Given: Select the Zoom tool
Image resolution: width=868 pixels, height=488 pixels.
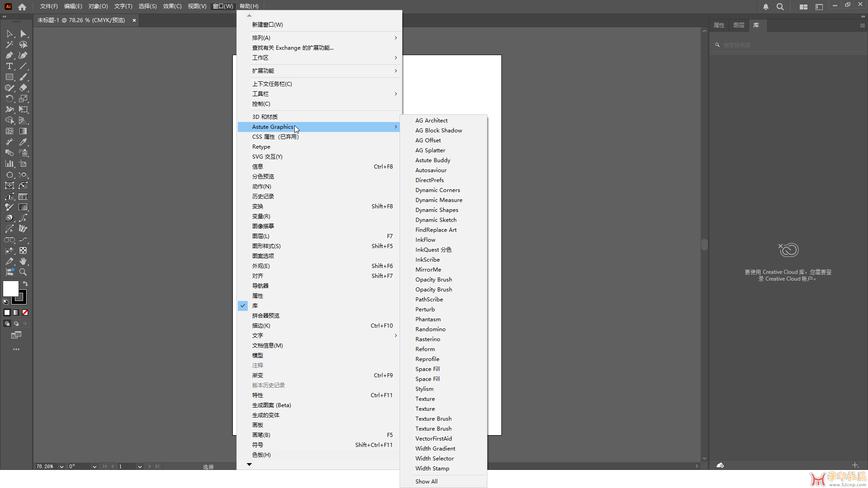Looking at the screenshot, I should (x=23, y=272).
